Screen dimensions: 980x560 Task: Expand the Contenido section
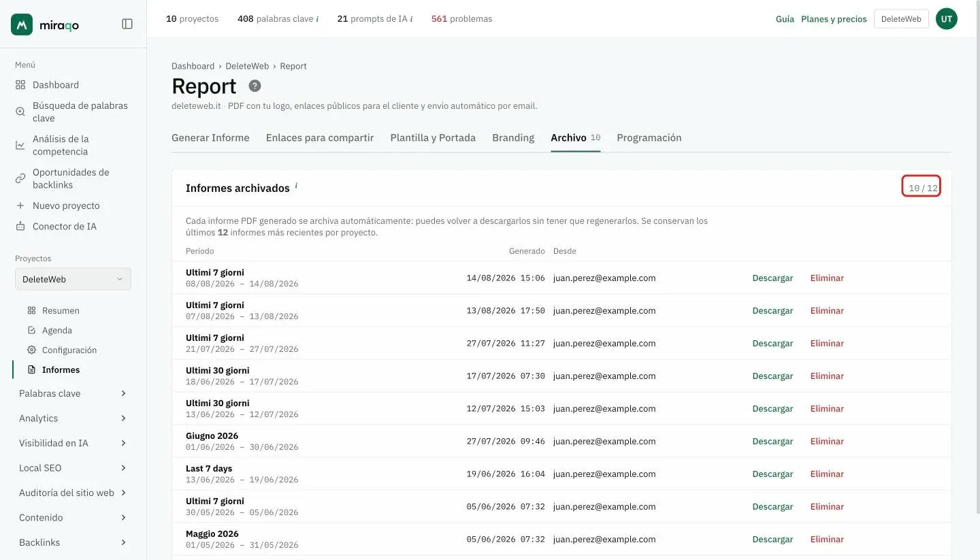(x=73, y=518)
